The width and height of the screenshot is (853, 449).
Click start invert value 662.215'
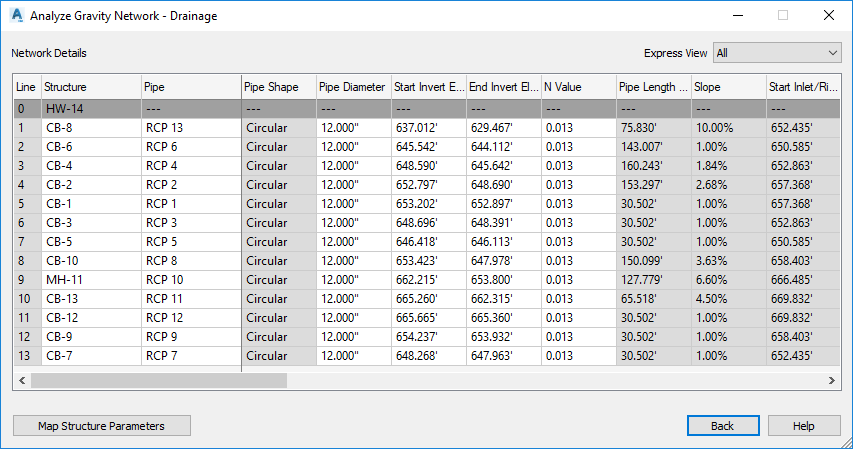pyautogui.click(x=429, y=280)
